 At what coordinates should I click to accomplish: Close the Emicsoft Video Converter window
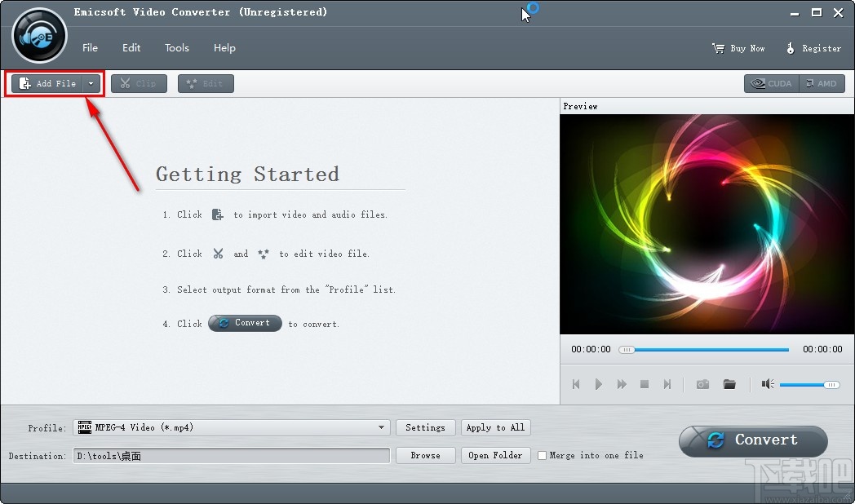839,12
